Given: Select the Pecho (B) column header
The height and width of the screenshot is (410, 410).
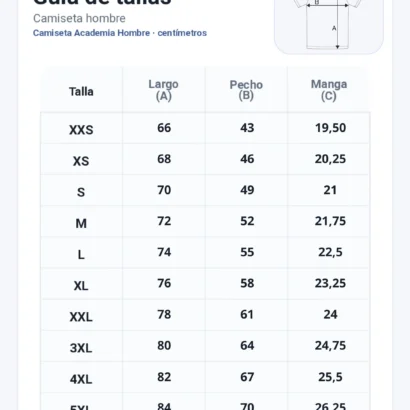Looking at the screenshot, I should pyautogui.click(x=246, y=90).
